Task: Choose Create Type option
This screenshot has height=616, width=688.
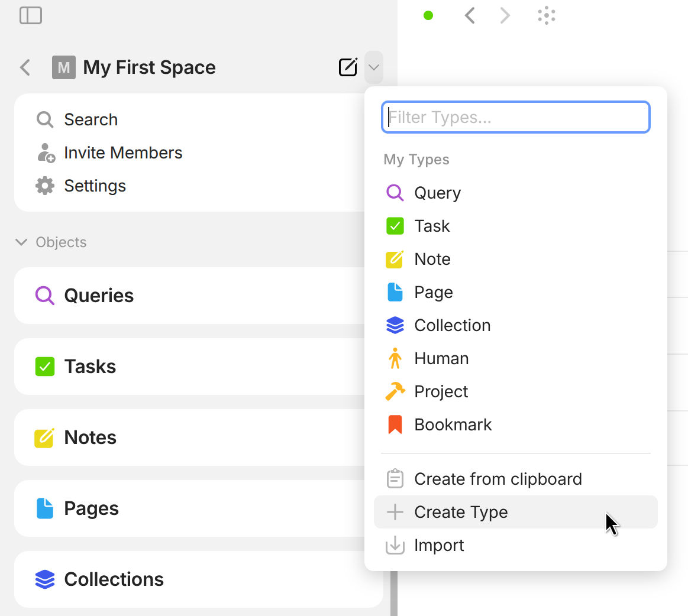Action: (460, 512)
